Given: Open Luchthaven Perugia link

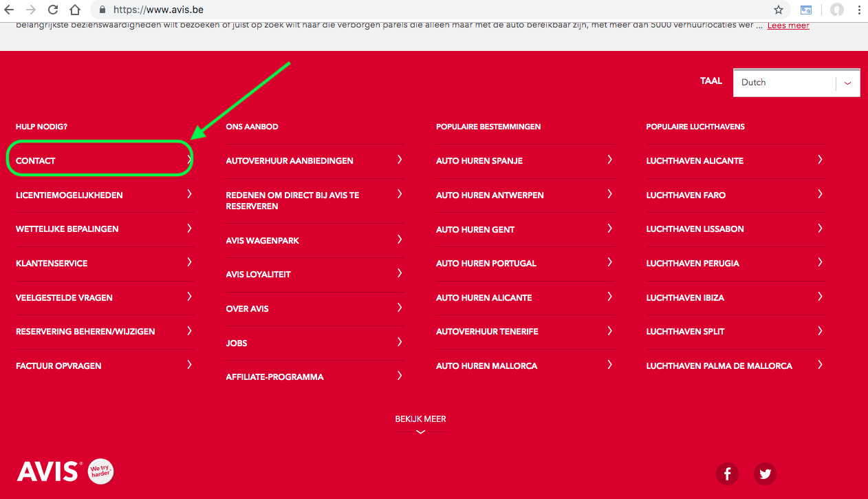Looking at the screenshot, I should 693,263.
